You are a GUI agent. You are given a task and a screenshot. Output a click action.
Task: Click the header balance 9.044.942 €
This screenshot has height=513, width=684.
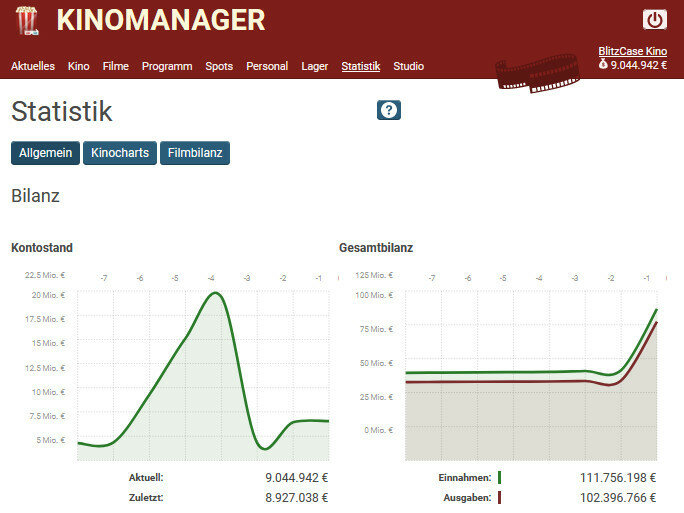click(x=639, y=65)
